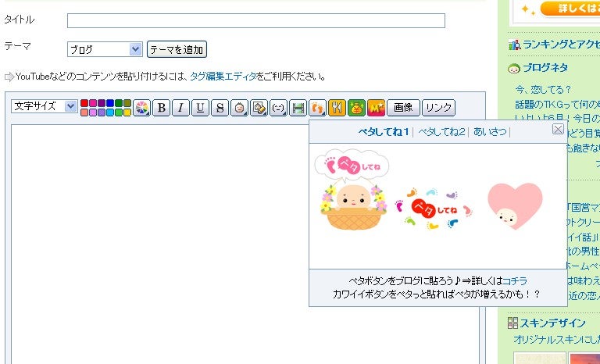Pick the royal blue color swatch
Image resolution: width=600 pixels, height=364 pixels.
(110, 103)
